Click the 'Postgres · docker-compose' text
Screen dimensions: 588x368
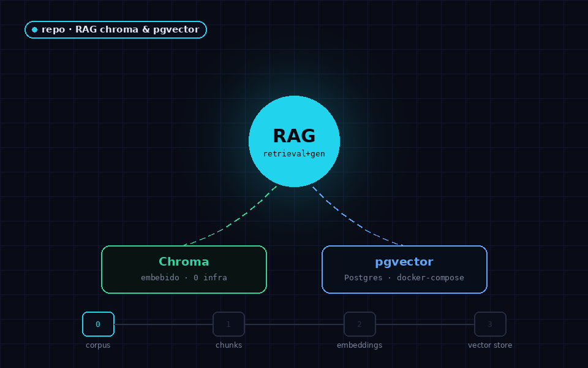click(404, 277)
